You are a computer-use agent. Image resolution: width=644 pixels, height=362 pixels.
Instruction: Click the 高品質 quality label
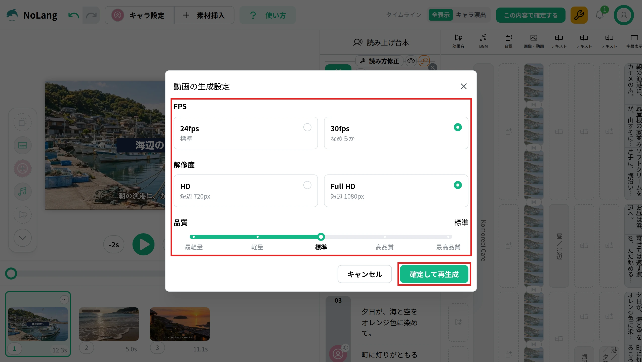coord(384,247)
